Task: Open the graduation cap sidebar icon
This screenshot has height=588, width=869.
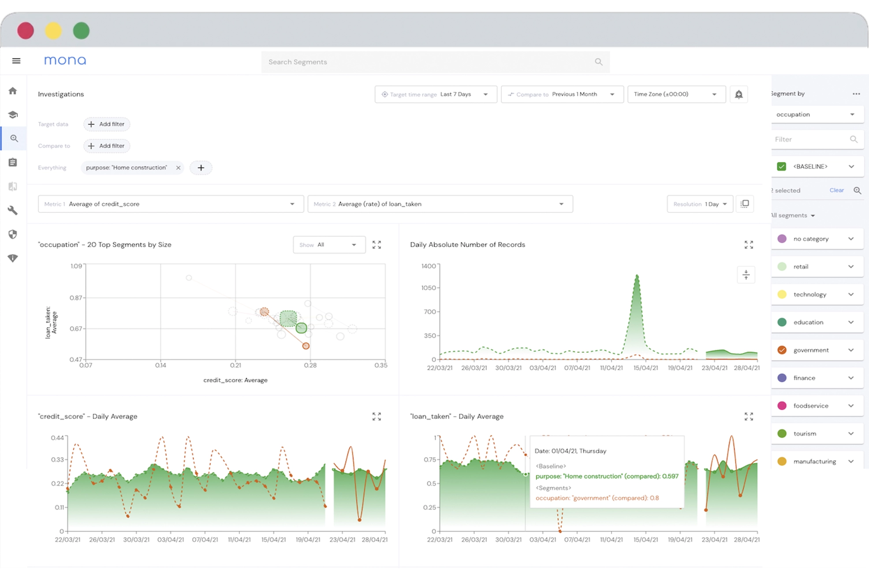Action: [x=13, y=115]
